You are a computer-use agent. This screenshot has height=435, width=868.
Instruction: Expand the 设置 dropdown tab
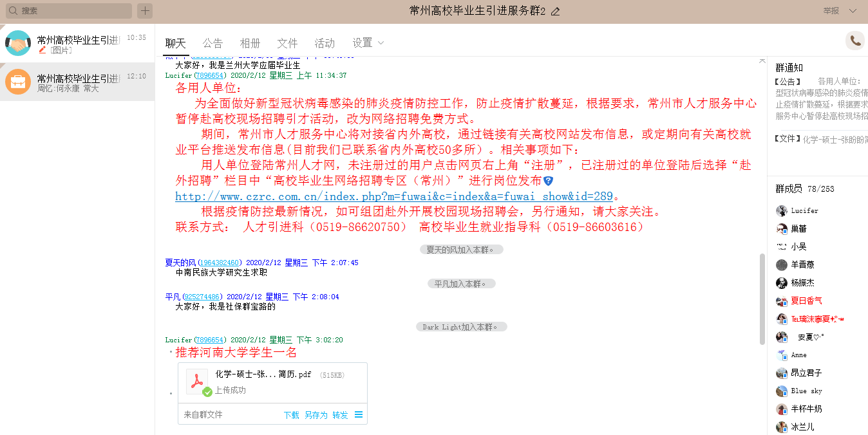coord(368,43)
